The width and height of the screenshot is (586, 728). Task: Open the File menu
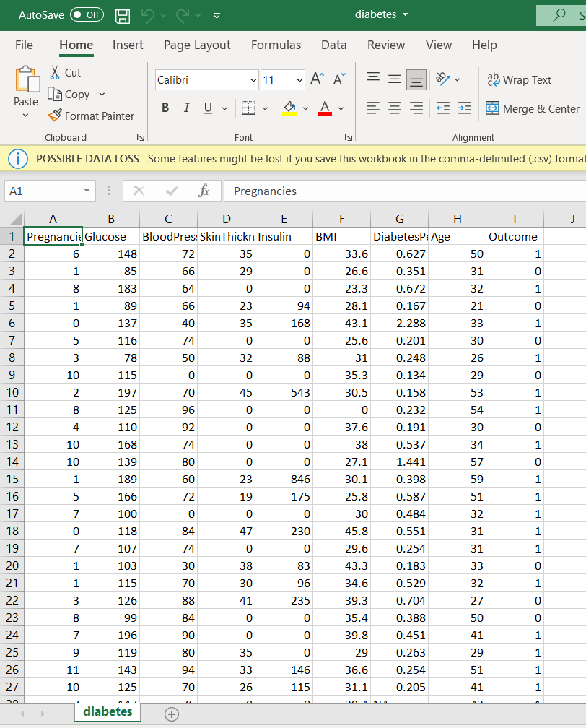tap(24, 45)
